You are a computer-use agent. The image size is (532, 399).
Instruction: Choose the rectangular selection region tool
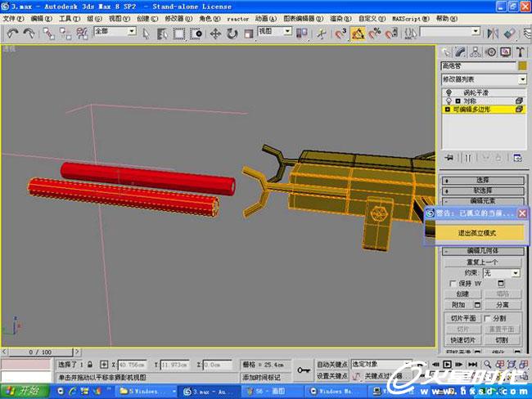click(x=178, y=34)
